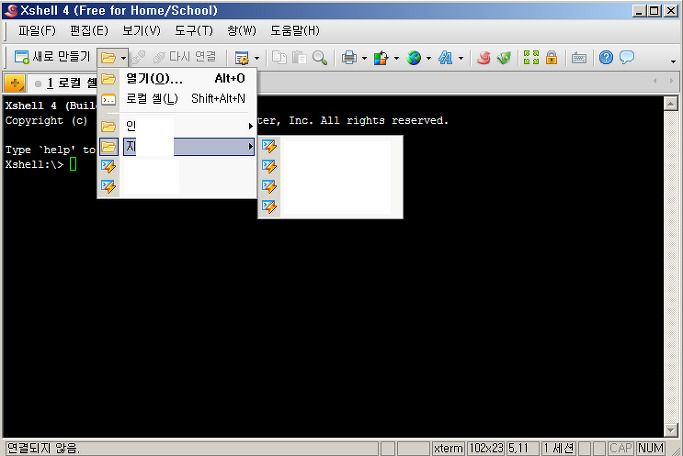Click the xterm status bar entry
Viewport: 683px width, 456px height.
(448, 448)
